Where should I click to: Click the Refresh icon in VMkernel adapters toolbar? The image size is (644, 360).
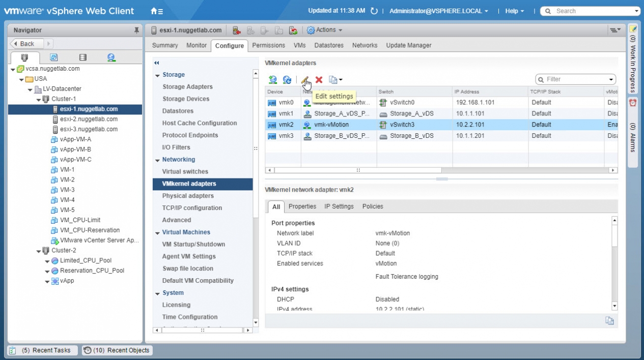click(x=287, y=80)
